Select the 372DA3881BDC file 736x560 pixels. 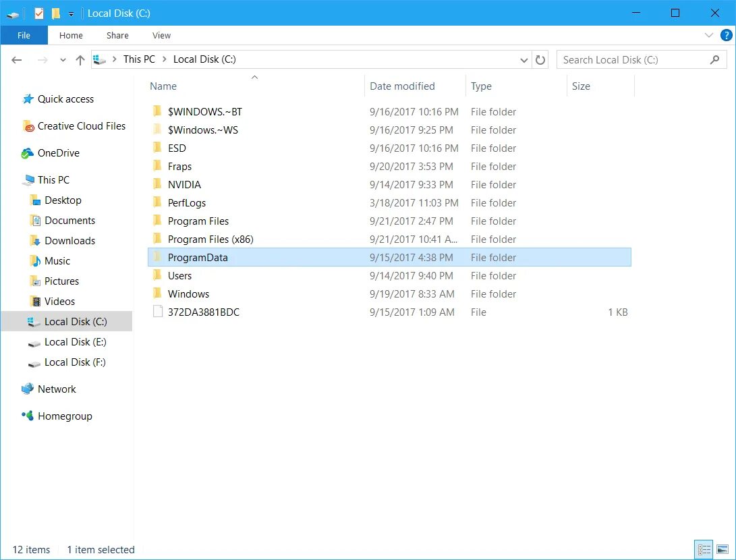390,312
